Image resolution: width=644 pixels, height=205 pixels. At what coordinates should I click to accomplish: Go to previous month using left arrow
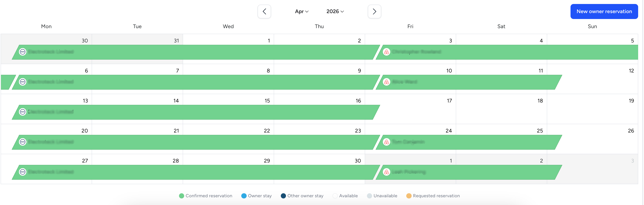(264, 11)
